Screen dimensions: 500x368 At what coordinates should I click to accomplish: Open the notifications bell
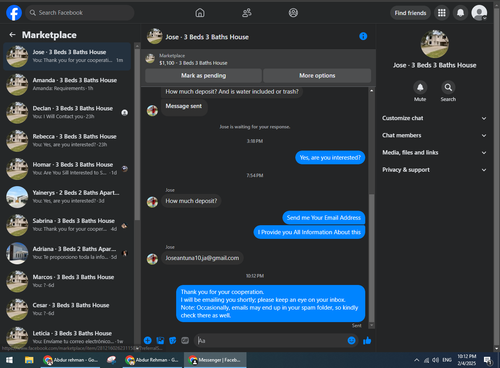[460, 13]
